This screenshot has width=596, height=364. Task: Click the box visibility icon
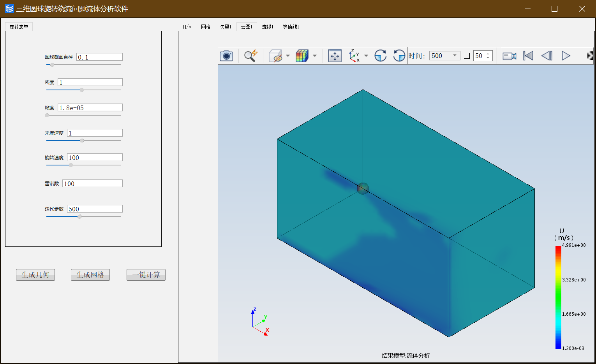[x=276, y=56]
